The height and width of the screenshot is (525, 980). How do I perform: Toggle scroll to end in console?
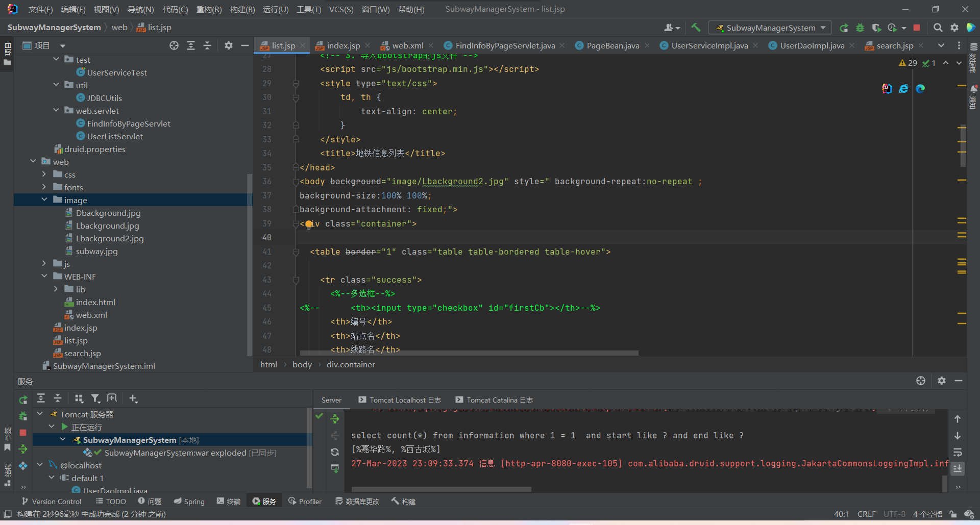point(958,468)
